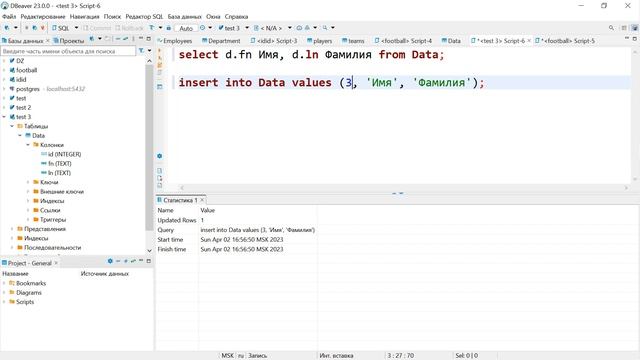
Task: Click the show output panel icon in editor gutter
Action: click(160, 171)
